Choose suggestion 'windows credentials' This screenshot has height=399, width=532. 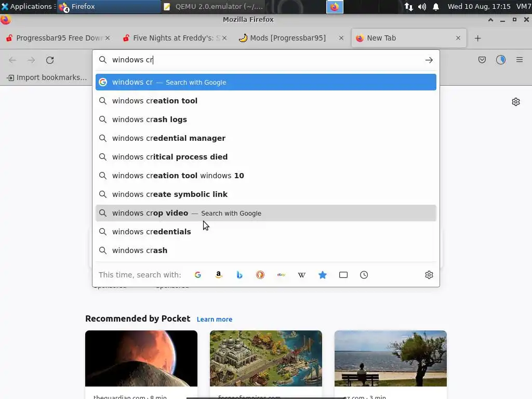pos(266,232)
